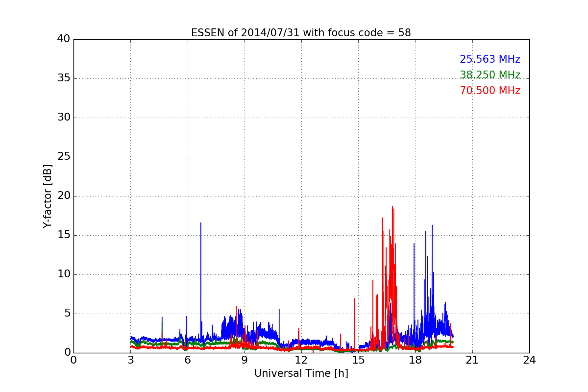Click the blue spike peak near 18.9 h
This screenshot has width=588, height=392.
(x=432, y=225)
